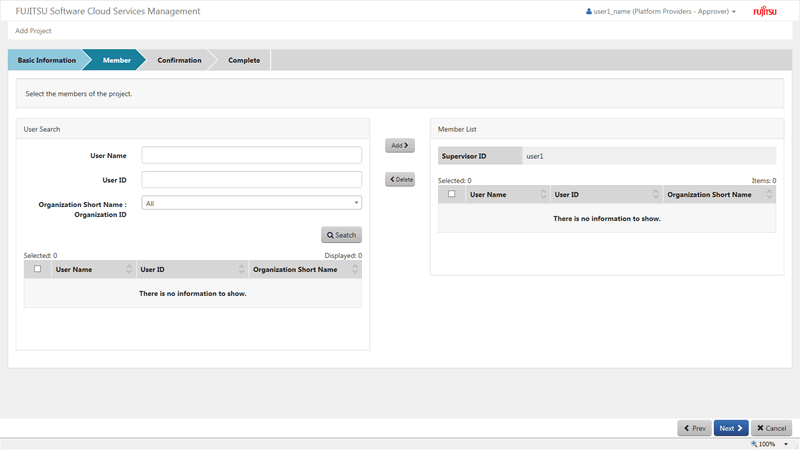This screenshot has width=800, height=450.
Task: Click the 'Items: 0' counter
Action: point(764,181)
